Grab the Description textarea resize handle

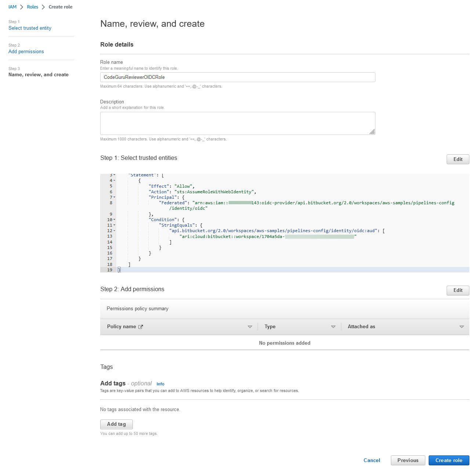pos(372,132)
